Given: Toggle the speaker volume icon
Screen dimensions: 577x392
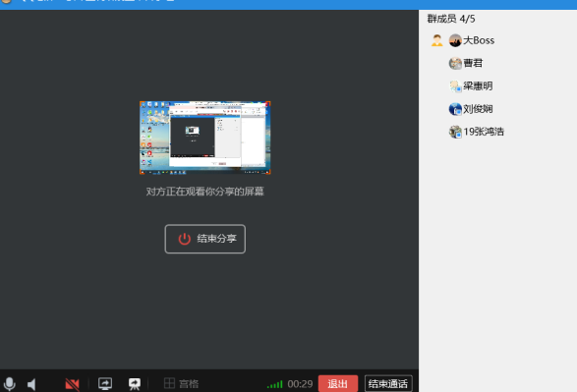Looking at the screenshot, I should [x=32, y=384].
